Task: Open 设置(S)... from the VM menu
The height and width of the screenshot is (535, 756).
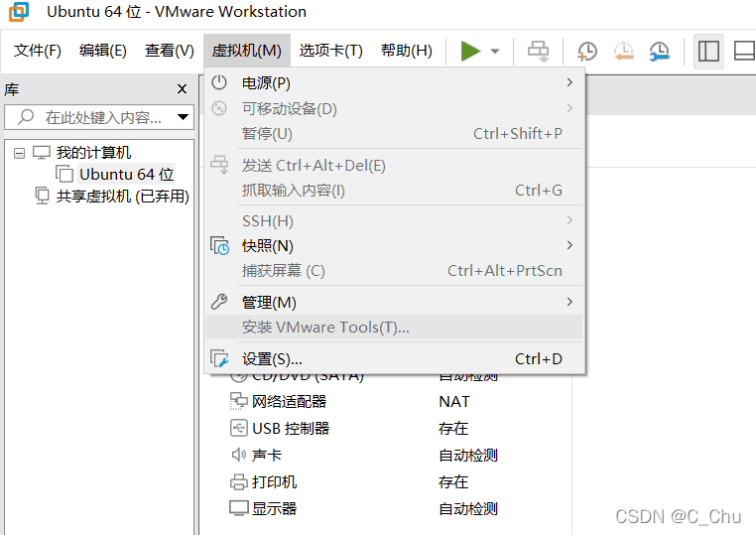Action: pyautogui.click(x=394, y=359)
